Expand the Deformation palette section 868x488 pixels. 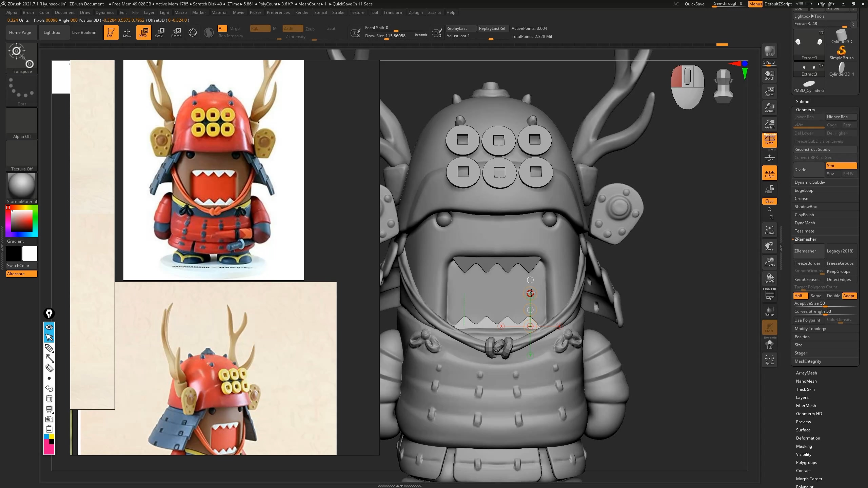pos(808,438)
